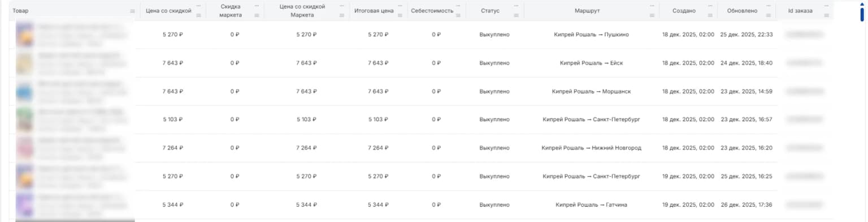The image size is (868, 222).
Task: Open the Итоговая цена column hamburger menu
Action: coord(400,15)
